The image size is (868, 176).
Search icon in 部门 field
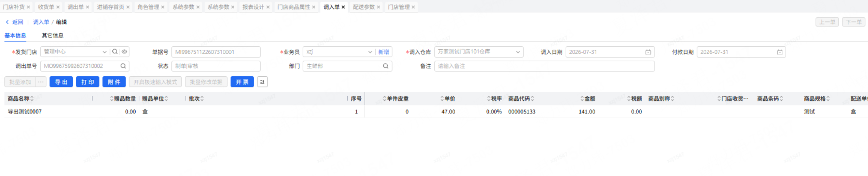(386, 66)
